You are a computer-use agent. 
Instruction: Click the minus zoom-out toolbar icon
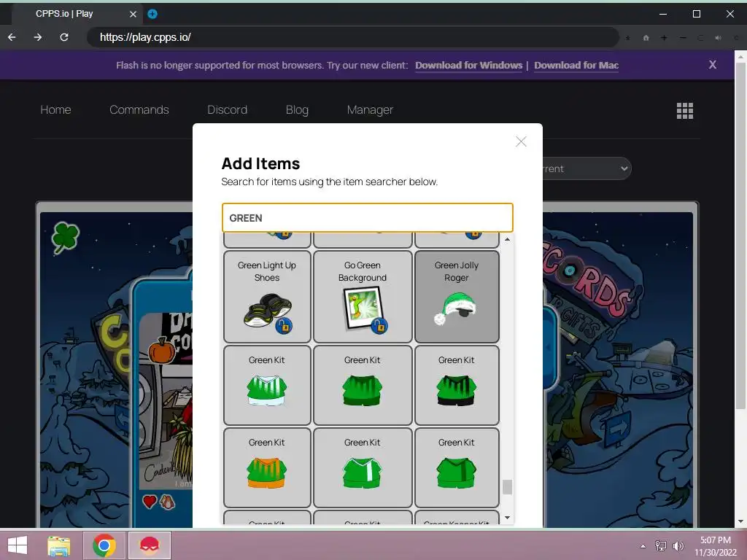683,38
